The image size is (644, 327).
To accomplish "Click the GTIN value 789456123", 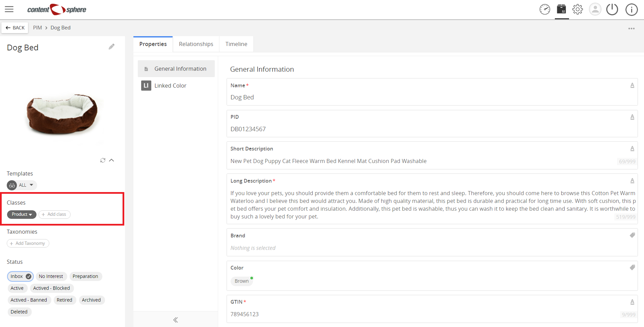I will [244, 314].
